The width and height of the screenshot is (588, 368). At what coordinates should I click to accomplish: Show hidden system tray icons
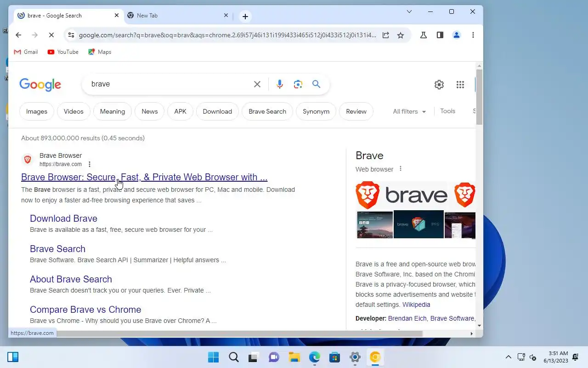[x=508, y=357]
